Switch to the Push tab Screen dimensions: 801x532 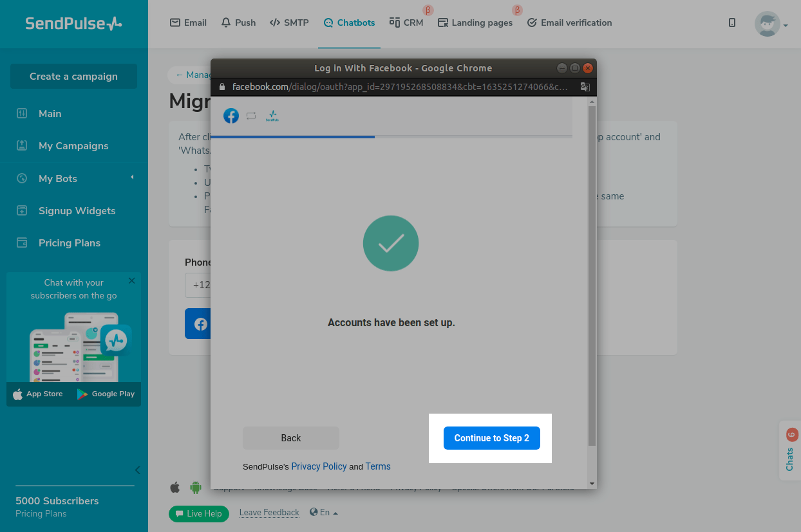[238, 23]
